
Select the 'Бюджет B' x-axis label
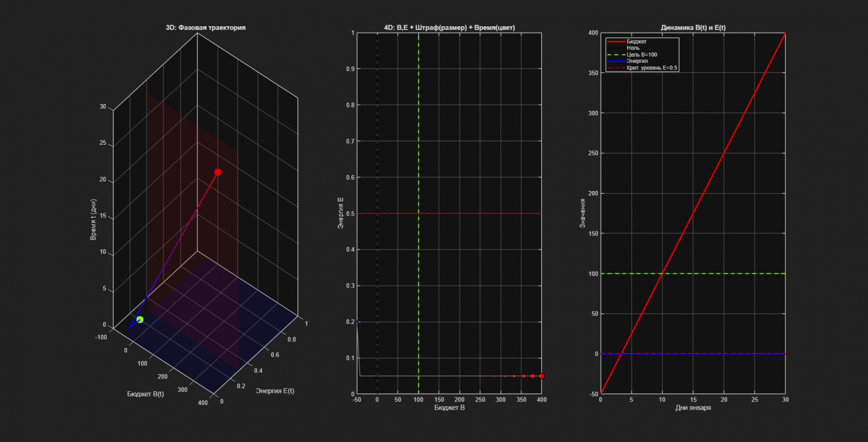[449, 407]
